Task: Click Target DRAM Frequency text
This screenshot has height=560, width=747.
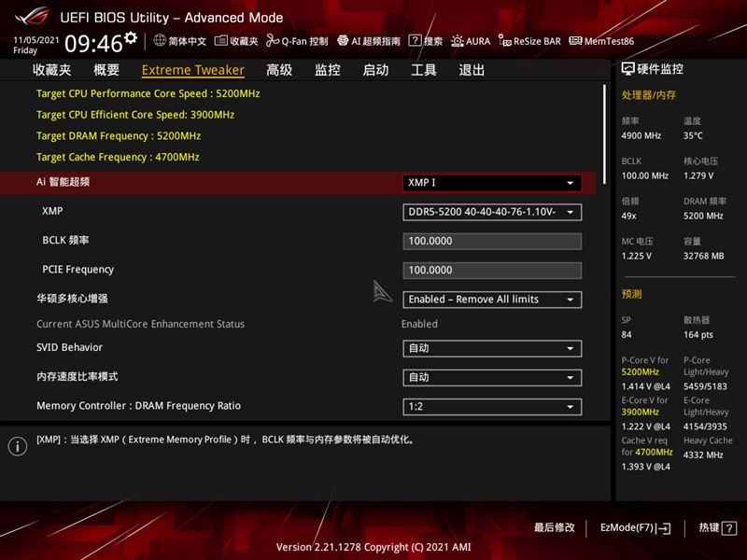Action: click(119, 136)
